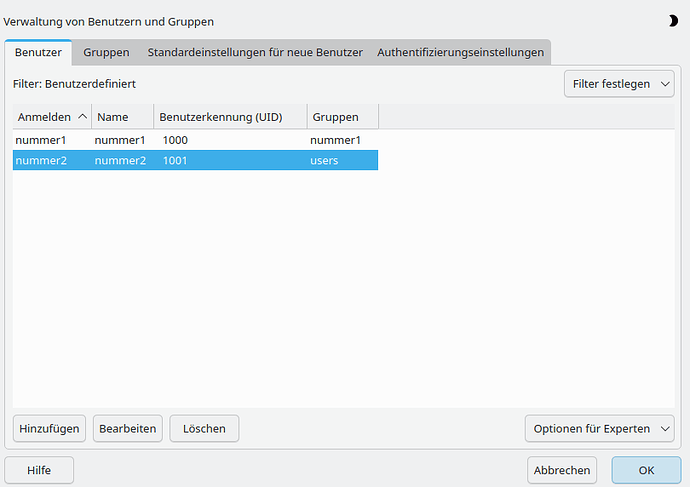This screenshot has width=690, height=487.
Task: Cancel with the Abbrechen button
Action: (561, 470)
